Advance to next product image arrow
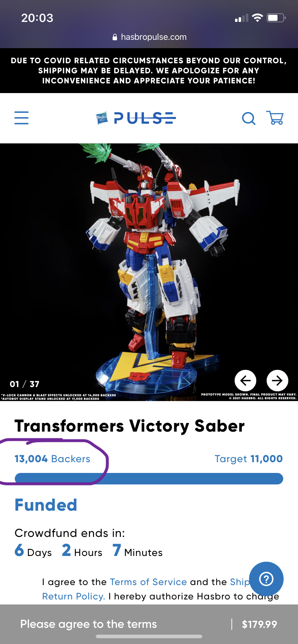 pyautogui.click(x=277, y=380)
